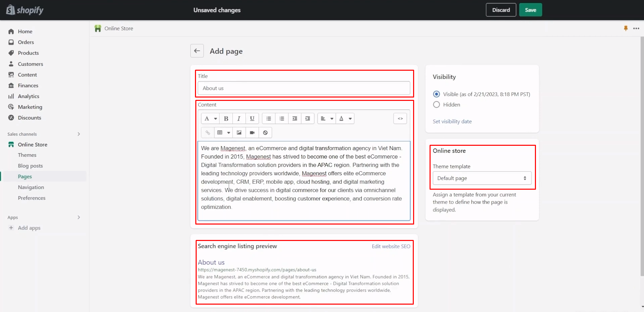Click the Shopify logo

(25, 10)
